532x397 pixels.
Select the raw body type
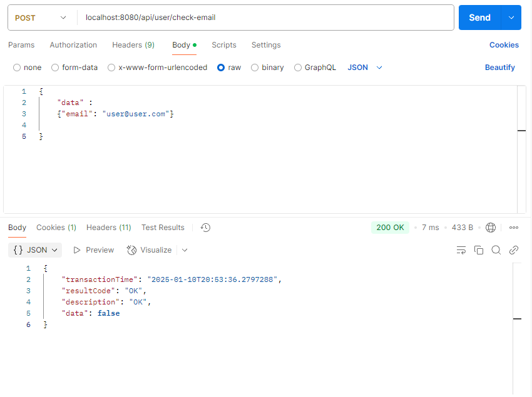[x=221, y=68]
